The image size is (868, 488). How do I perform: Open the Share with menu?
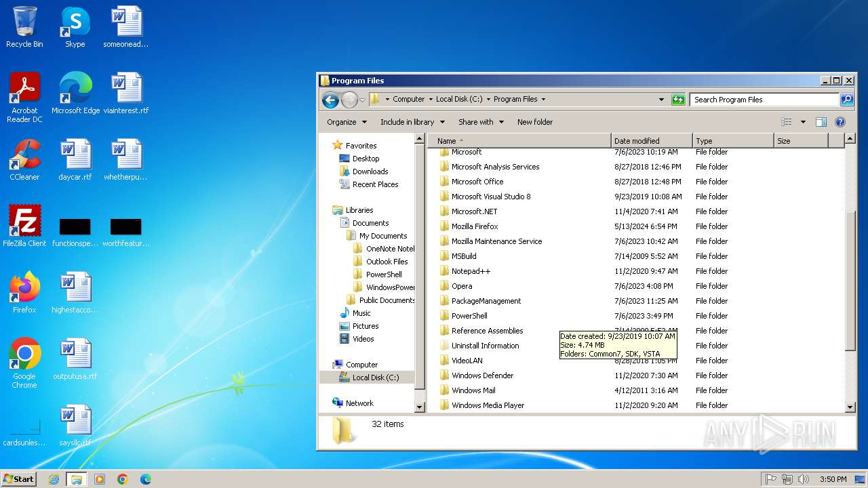[x=481, y=122]
